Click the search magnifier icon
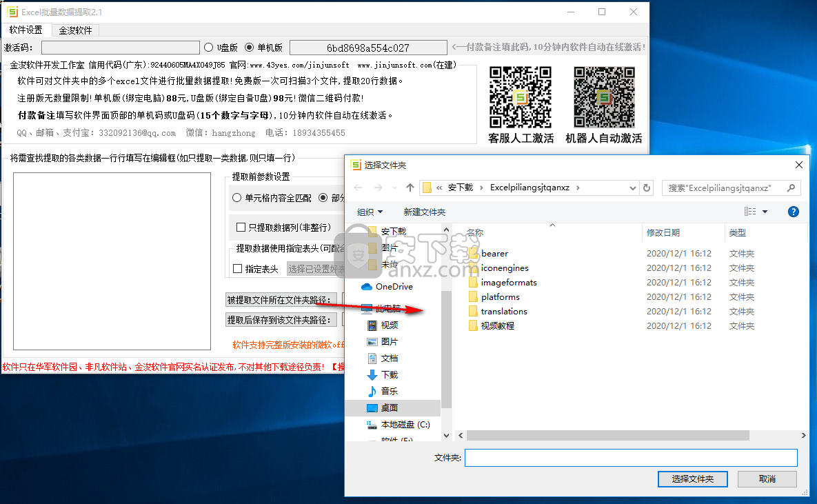The image size is (817, 504). (791, 188)
